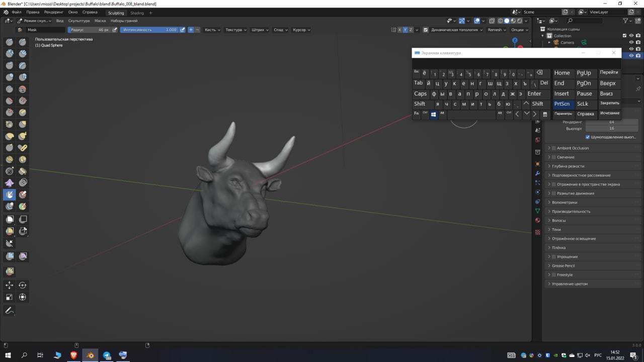Image resolution: width=644 pixels, height=362 pixels.
Task: Select the Scale transform tool
Action: click(x=10, y=297)
